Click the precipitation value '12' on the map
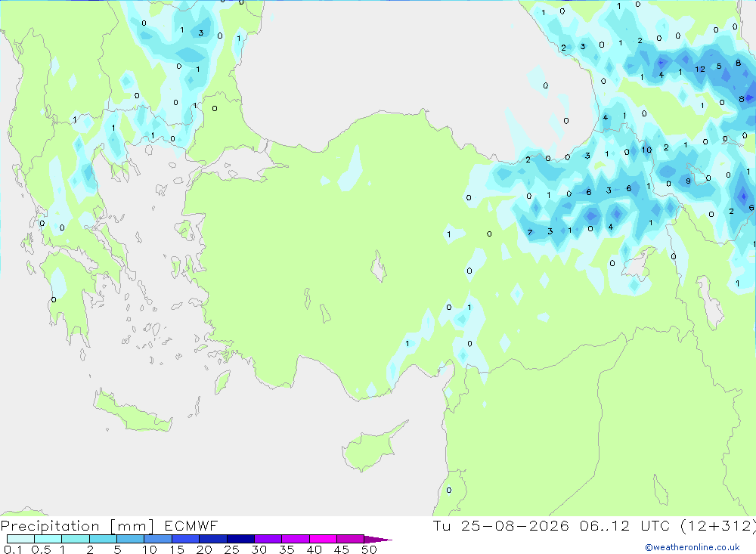This screenshot has width=756, height=554. tap(699, 70)
